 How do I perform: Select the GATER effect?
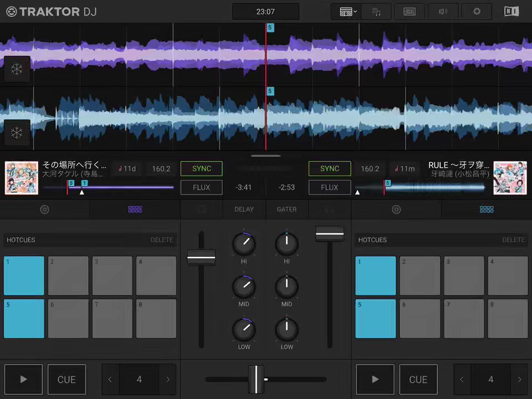287,209
